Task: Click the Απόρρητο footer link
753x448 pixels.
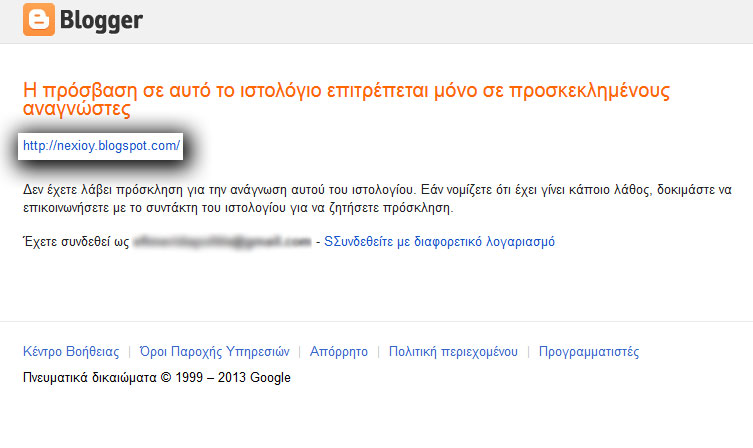Action: (x=339, y=351)
